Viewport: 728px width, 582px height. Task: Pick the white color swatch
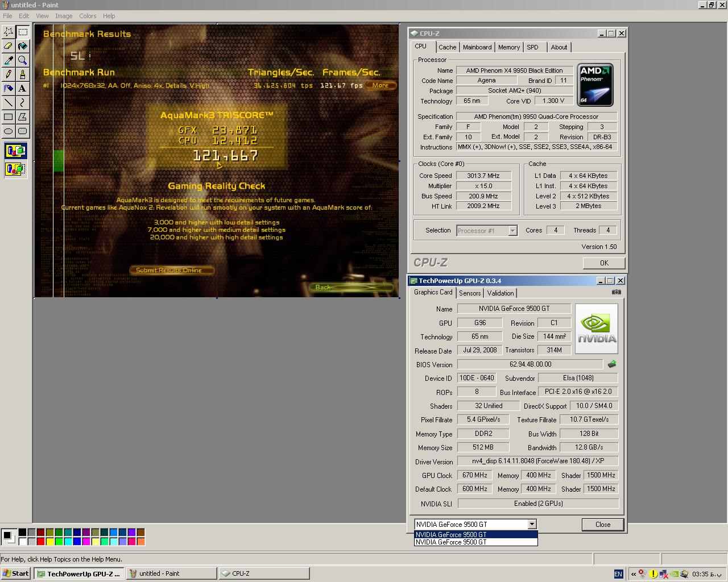coord(22,542)
